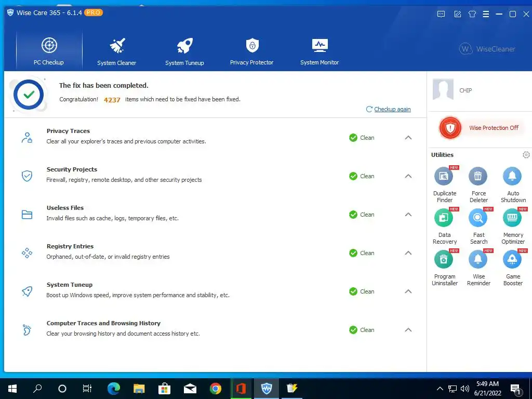This screenshot has width=532, height=399.
Task: Open Windows taskbar search
Action: tap(37, 389)
